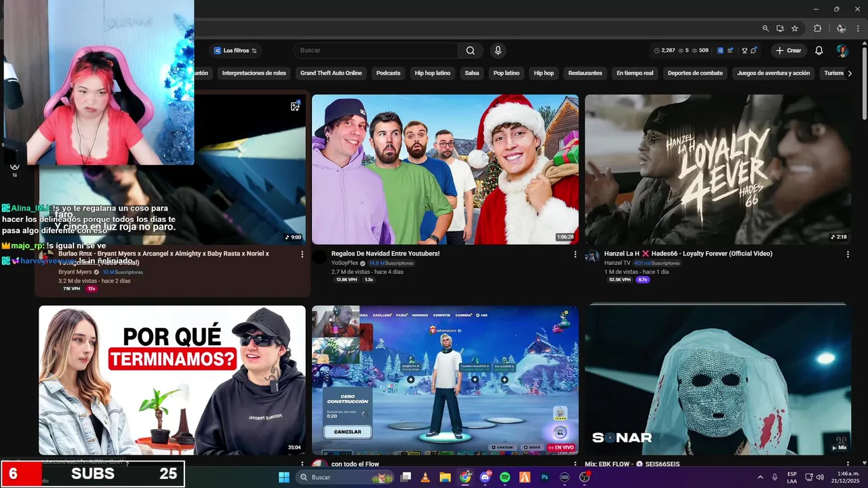
Task: Click the install app icon in address bar
Action: [x=780, y=28]
